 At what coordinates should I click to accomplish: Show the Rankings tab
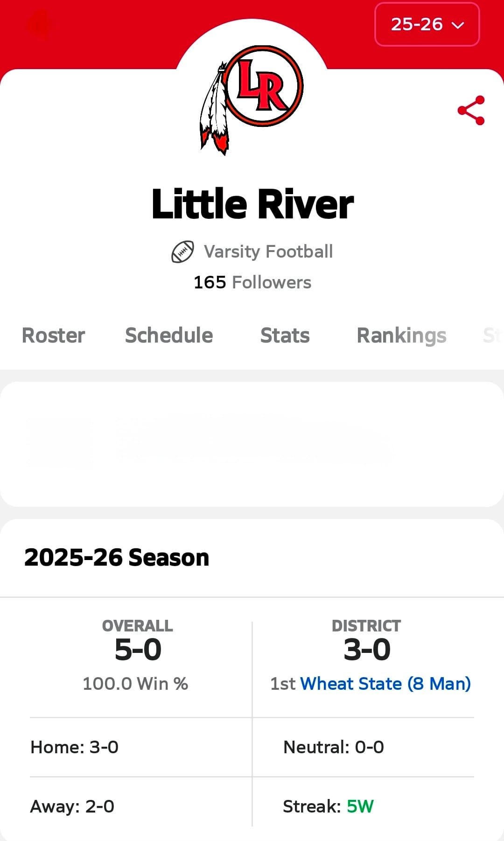pos(401,336)
